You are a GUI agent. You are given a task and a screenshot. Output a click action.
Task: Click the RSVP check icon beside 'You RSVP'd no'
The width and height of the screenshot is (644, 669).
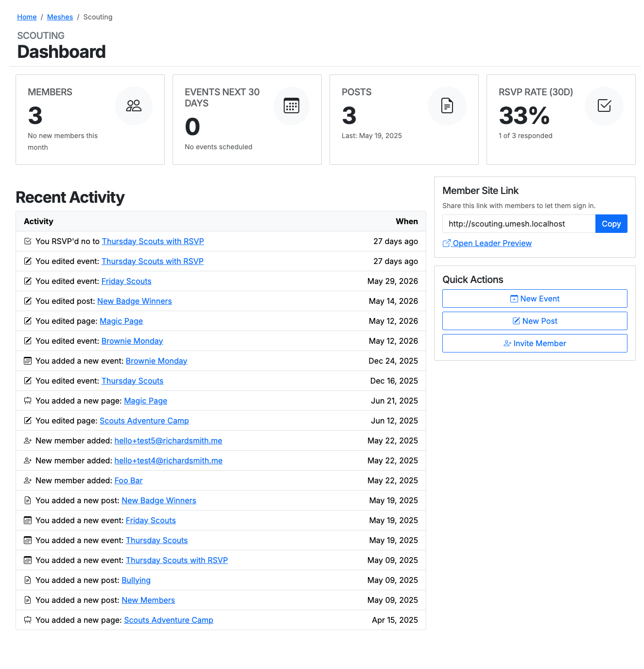(x=28, y=241)
